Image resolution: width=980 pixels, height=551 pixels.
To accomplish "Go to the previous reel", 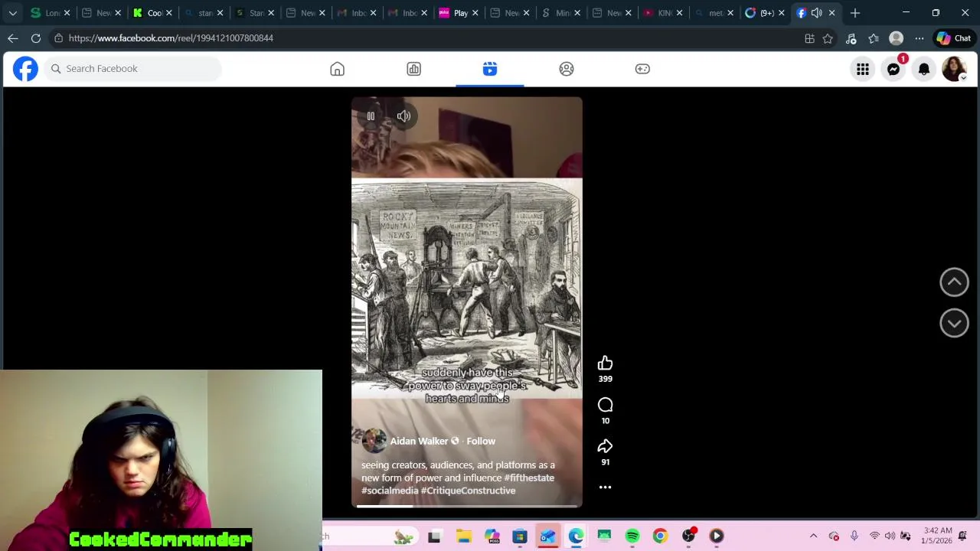I will (x=954, y=282).
